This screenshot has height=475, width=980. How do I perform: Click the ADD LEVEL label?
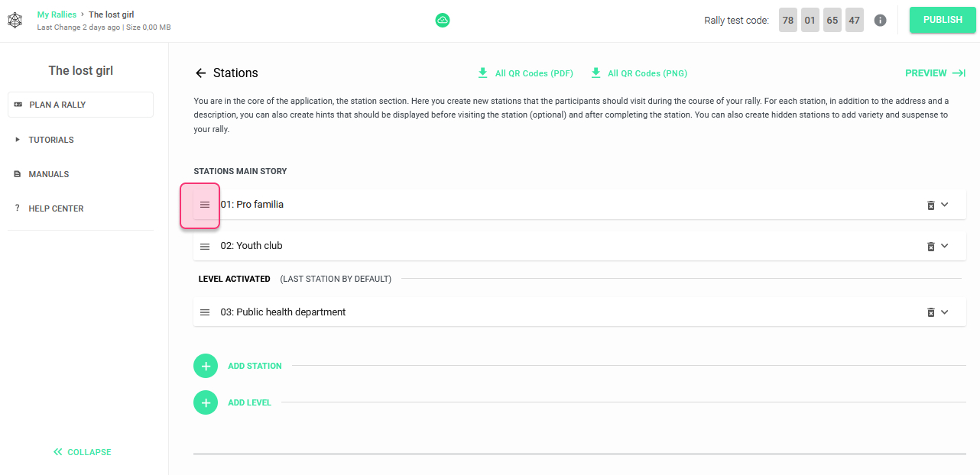tap(249, 402)
